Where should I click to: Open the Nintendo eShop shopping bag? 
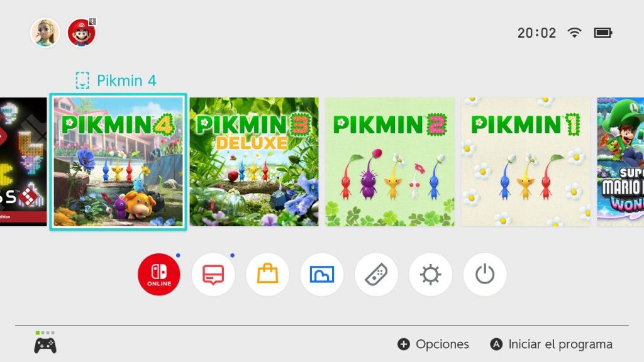(x=267, y=274)
